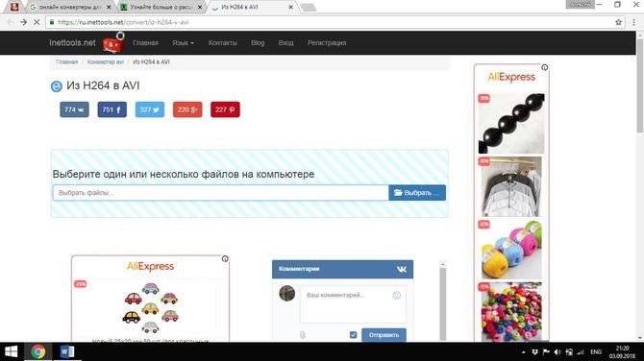Click the Twitter share button with 327

[x=150, y=109]
